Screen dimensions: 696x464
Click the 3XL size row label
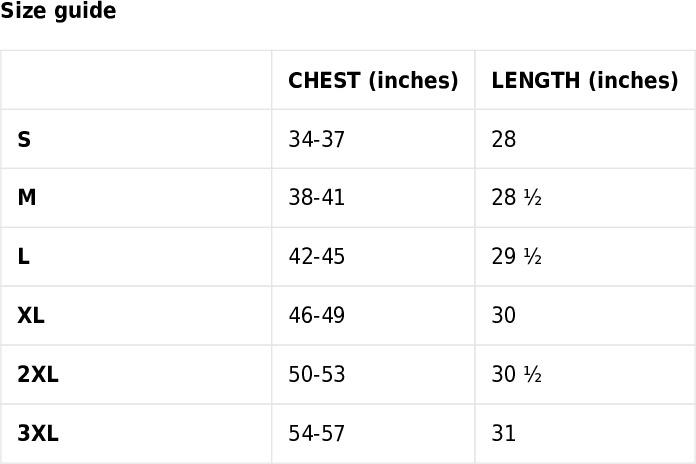pos(38,433)
